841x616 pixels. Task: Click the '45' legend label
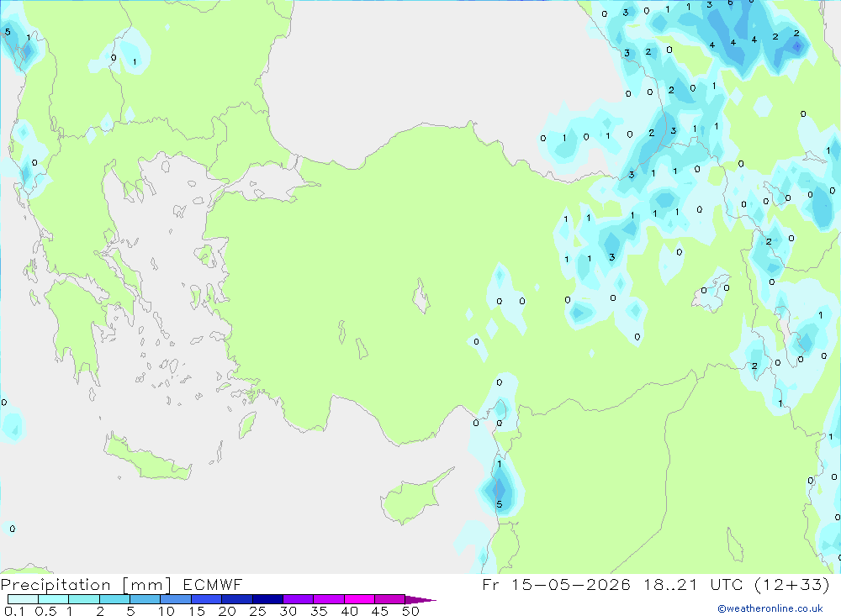pyautogui.click(x=380, y=611)
